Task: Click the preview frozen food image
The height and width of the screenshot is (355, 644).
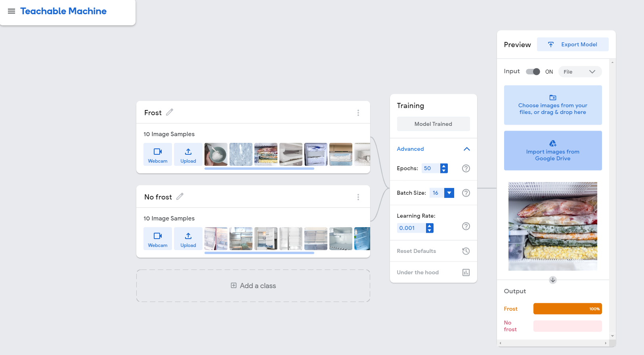Action: point(553,226)
